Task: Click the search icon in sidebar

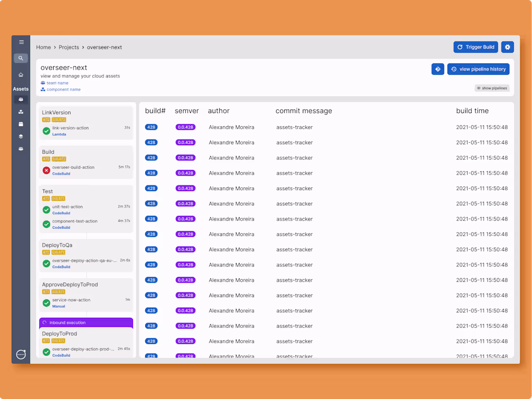Action: click(x=21, y=58)
